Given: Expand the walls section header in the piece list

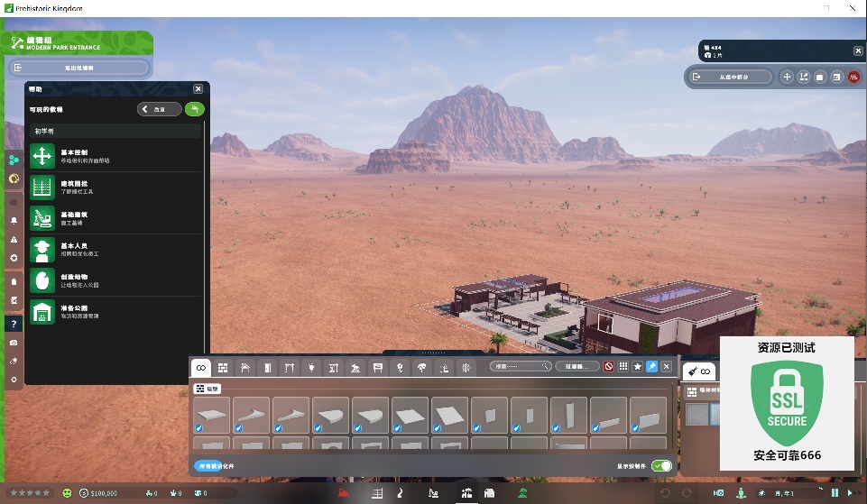Looking at the screenshot, I should 207,389.
